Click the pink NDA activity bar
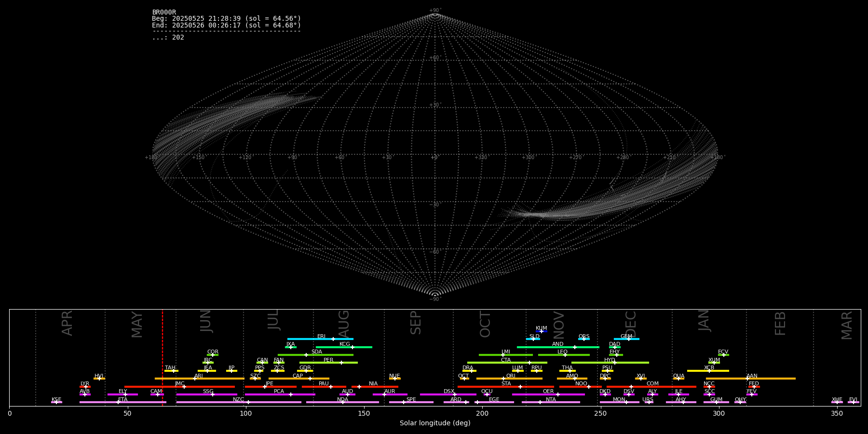This screenshot has height=434, width=868. [x=342, y=402]
